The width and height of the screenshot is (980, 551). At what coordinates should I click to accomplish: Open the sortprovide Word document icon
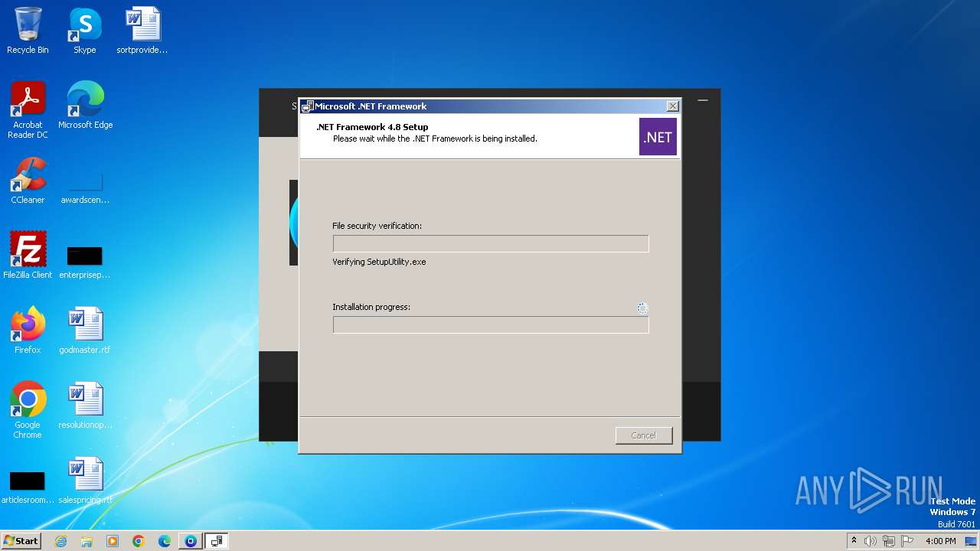(142, 31)
